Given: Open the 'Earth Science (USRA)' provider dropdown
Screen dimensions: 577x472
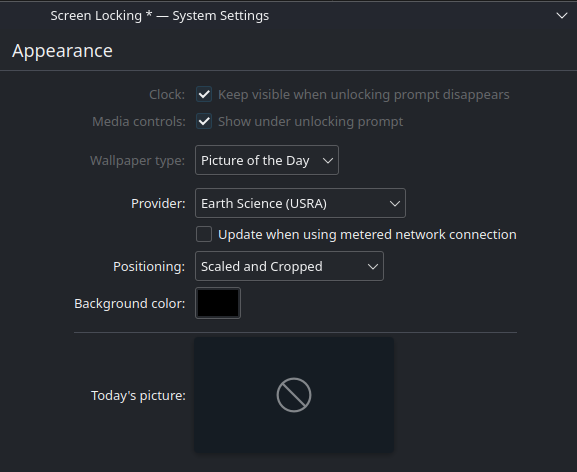Looking at the screenshot, I should [300, 203].
